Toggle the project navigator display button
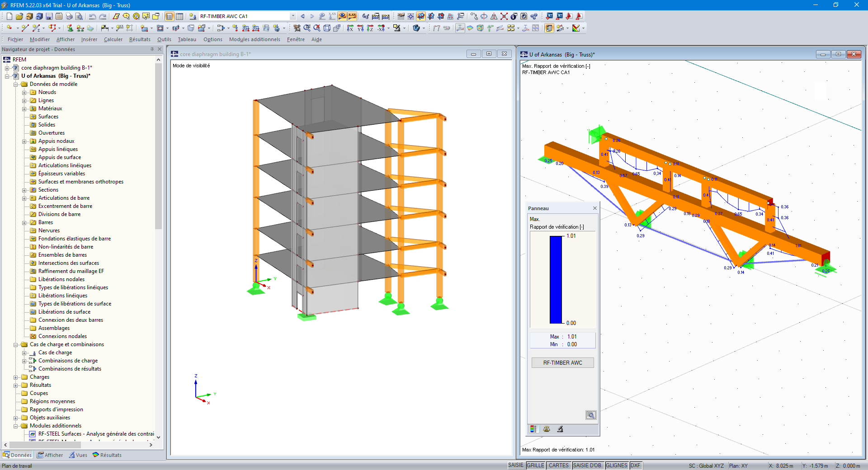This screenshot has width=868, height=470. 169,16
